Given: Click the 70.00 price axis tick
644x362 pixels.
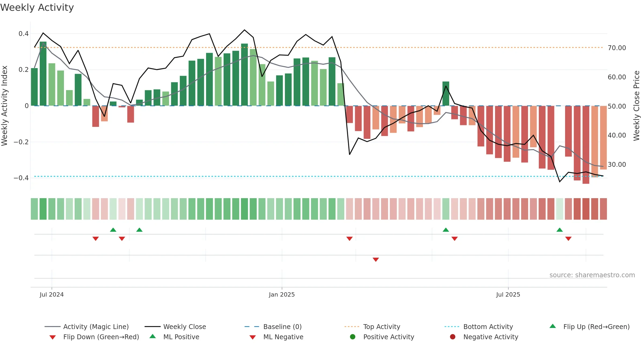Looking at the screenshot, I should (x=617, y=48).
